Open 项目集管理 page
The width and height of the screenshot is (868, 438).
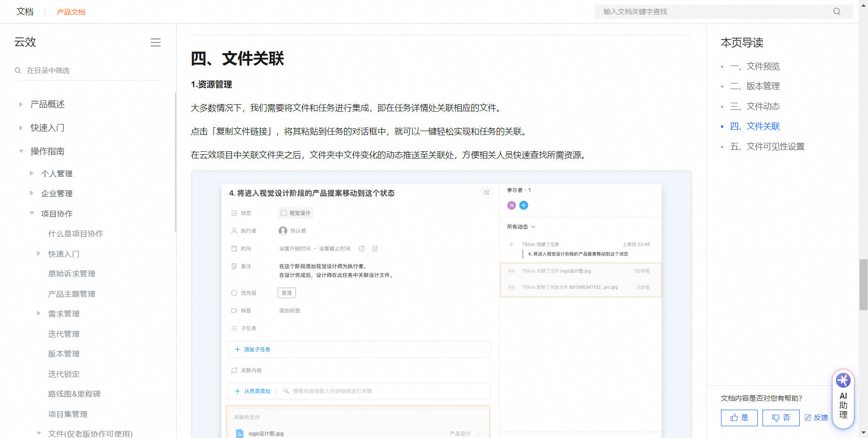coord(68,414)
